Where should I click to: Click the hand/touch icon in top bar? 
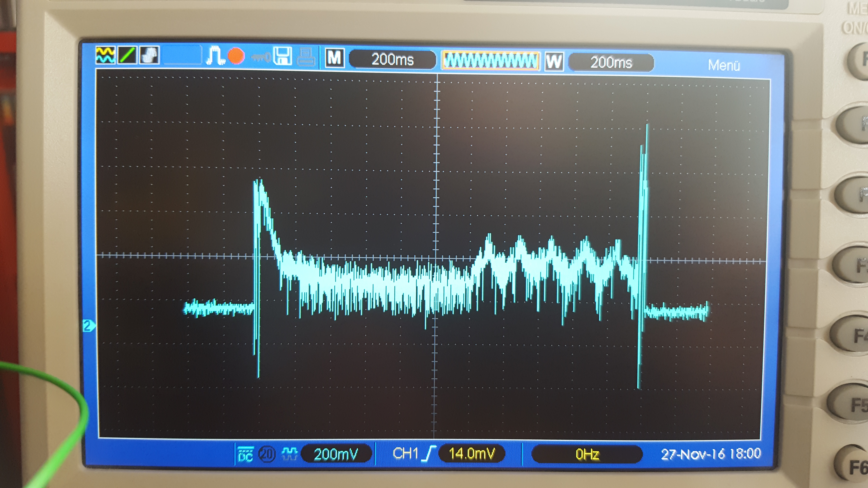point(149,55)
